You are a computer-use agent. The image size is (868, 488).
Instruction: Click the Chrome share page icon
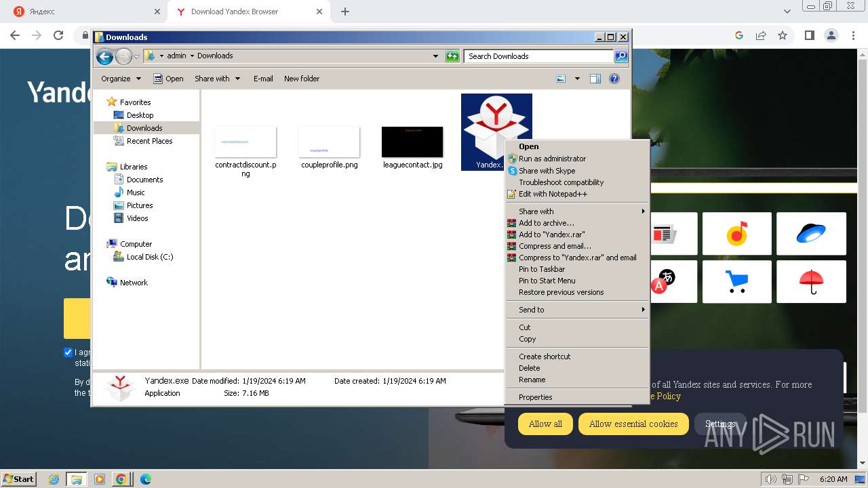(761, 35)
